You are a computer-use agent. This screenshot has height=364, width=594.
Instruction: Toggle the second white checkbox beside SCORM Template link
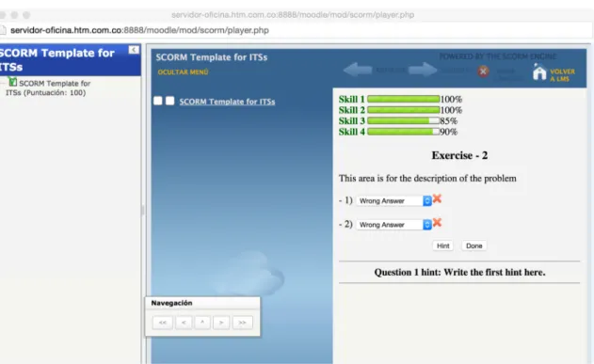click(169, 101)
